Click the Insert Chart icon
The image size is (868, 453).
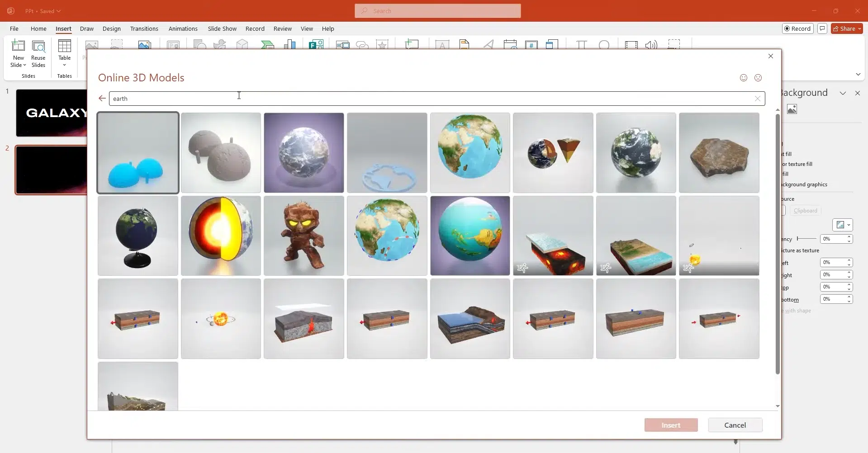click(291, 44)
